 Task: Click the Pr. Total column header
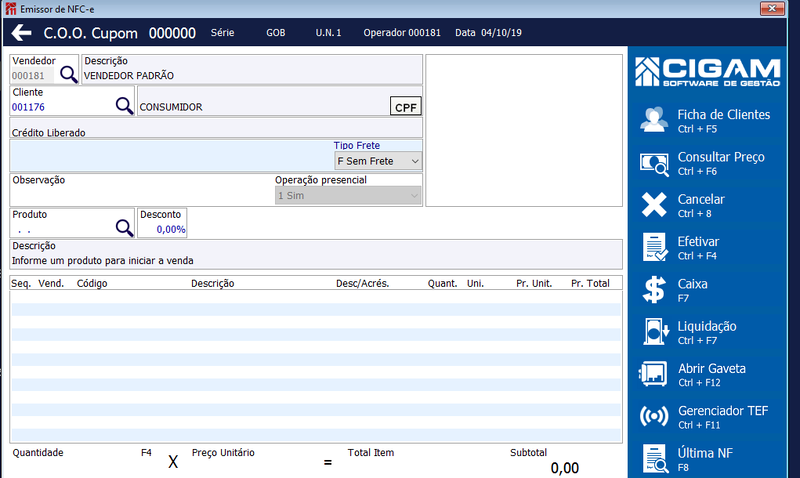pyautogui.click(x=590, y=283)
